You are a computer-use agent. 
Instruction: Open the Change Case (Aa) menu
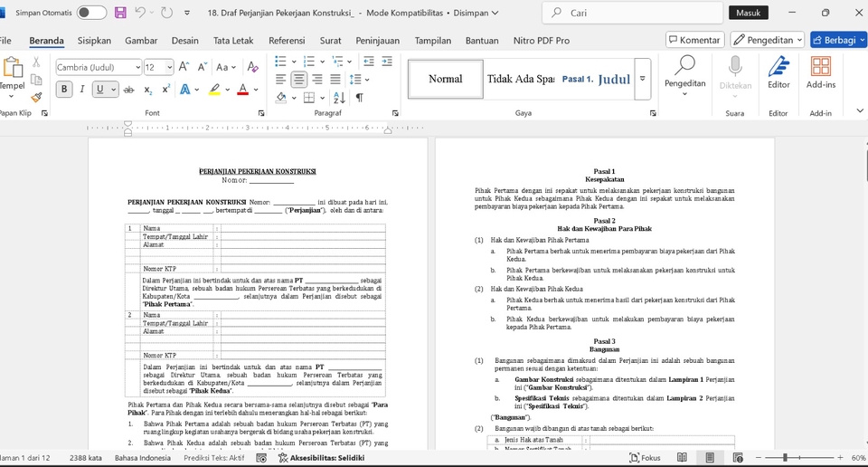pyautogui.click(x=225, y=67)
